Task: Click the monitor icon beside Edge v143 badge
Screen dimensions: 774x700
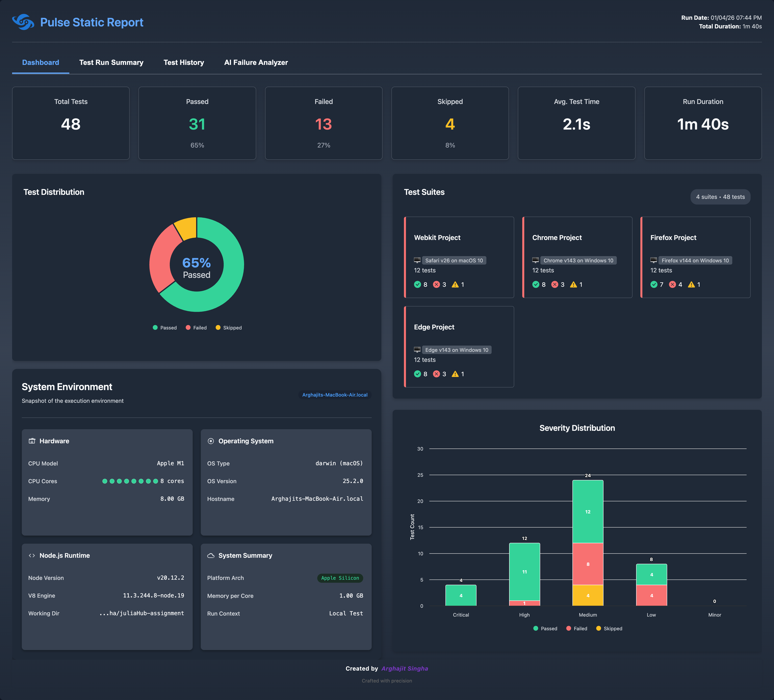Action: [x=418, y=350]
